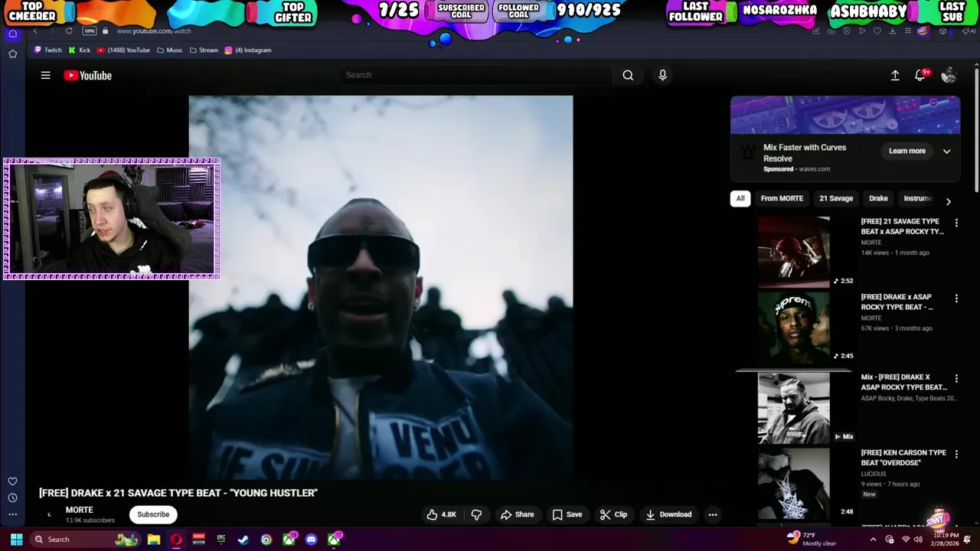
Task: Open the Kick bookmark
Action: click(x=80, y=50)
